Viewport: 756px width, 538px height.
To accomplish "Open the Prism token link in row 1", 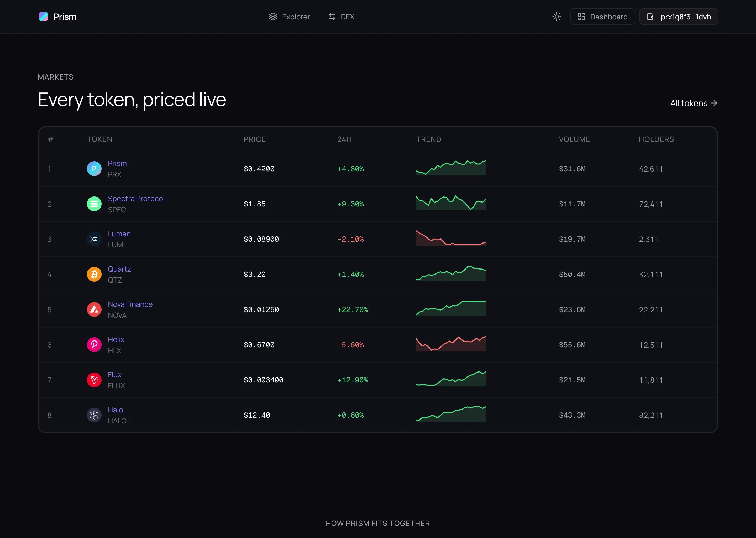I will (x=117, y=163).
